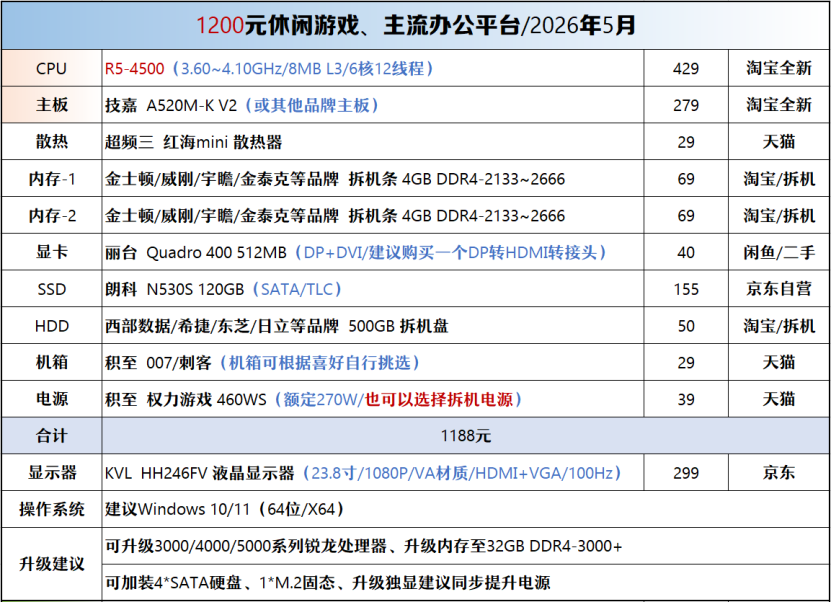Select the 主板 row label cell

(51, 105)
